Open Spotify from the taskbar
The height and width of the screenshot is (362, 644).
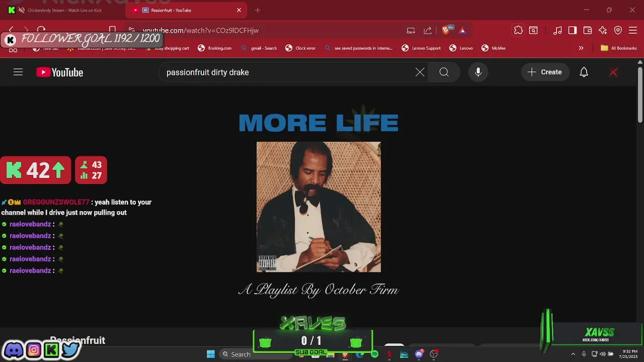[374, 354]
